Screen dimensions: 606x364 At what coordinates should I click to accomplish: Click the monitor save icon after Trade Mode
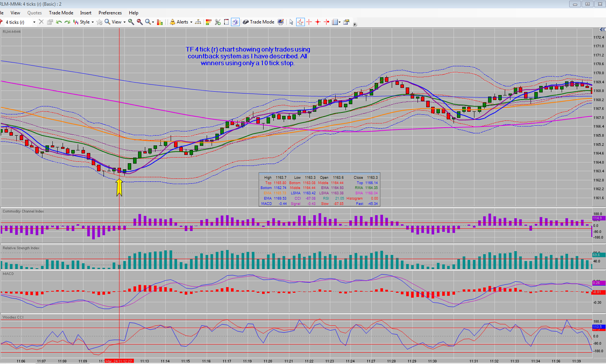click(281, 22)
